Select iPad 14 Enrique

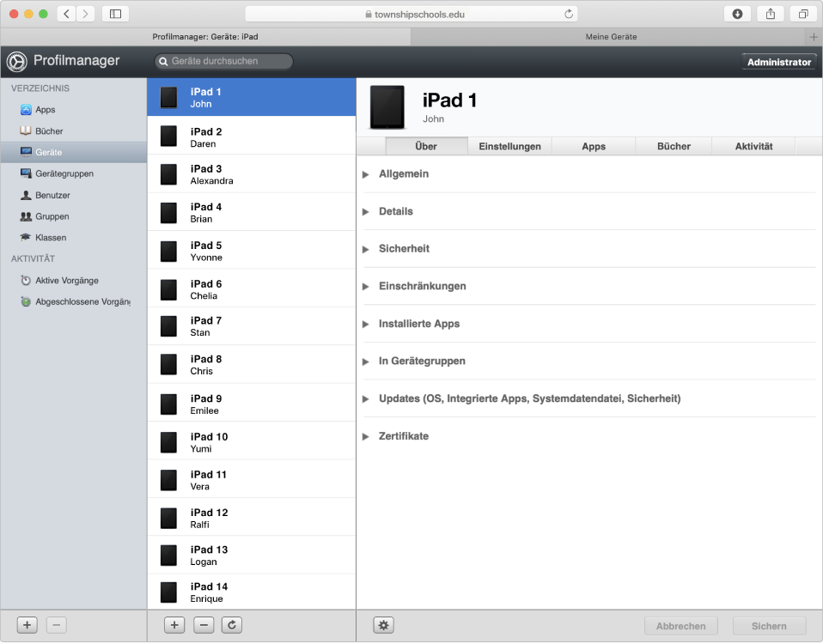click(x=252, y=592)
